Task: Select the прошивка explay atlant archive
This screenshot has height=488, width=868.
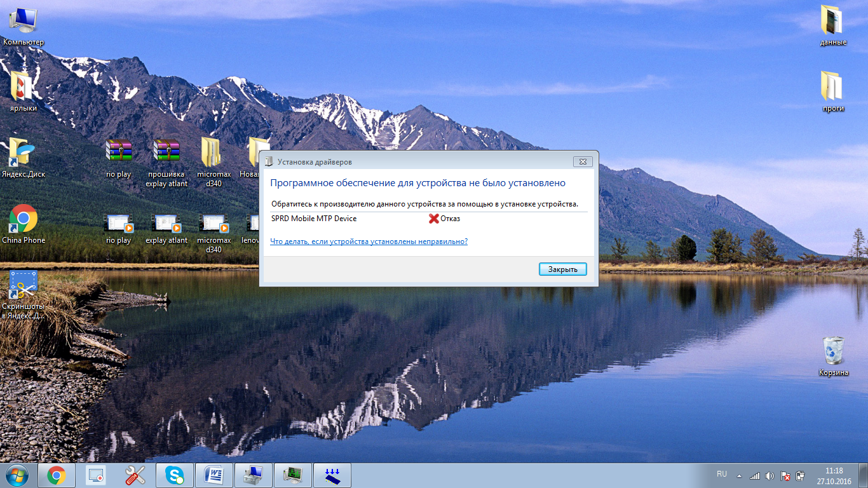Action: [x=166, y=162]
